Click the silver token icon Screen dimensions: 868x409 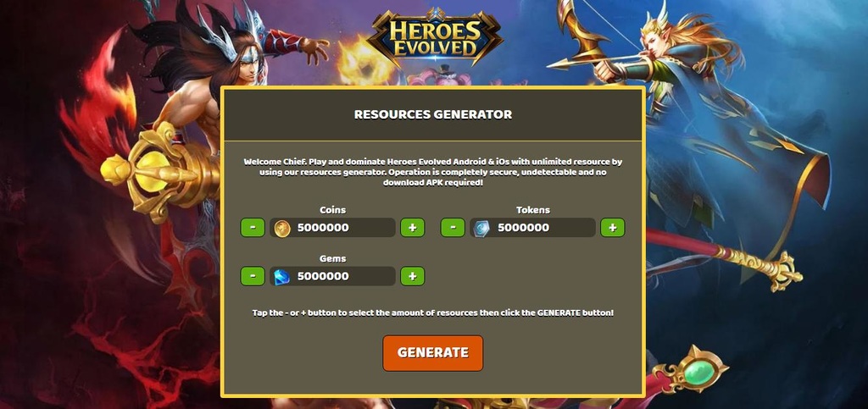click(482, 228)
